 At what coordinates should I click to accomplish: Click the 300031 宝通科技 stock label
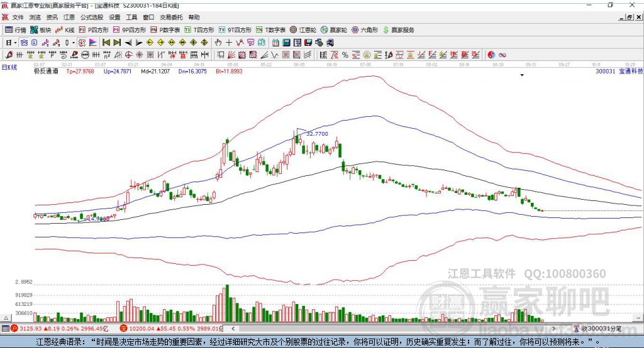[x=619, y=71]
